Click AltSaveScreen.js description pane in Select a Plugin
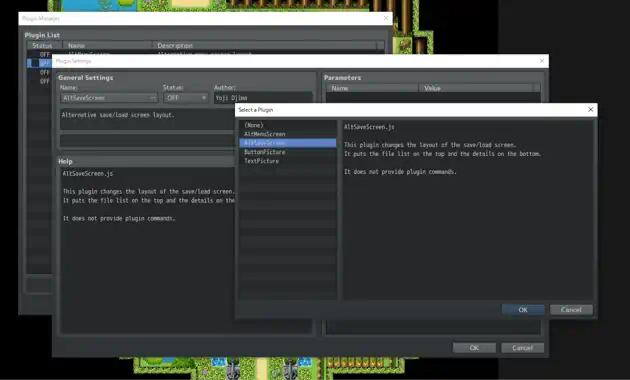The height and width of the screenshot is (380, 630). [x=468, y=210]
